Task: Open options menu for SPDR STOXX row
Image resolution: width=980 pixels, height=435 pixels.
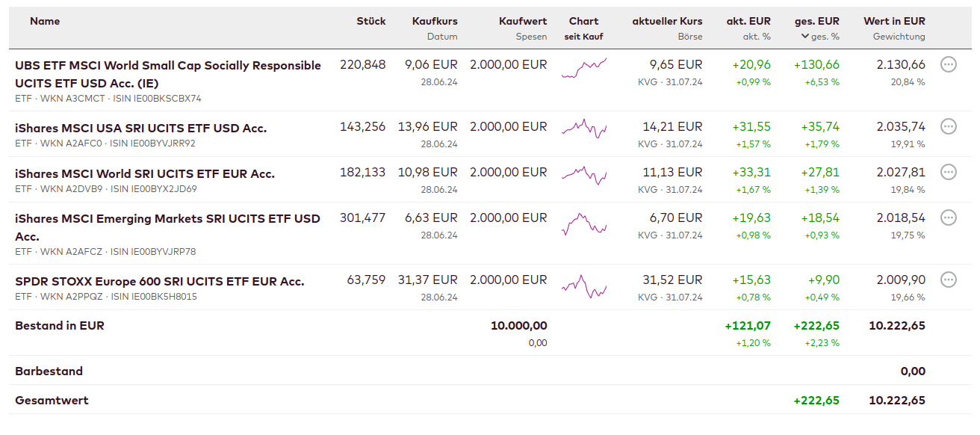Action: click(x=948, y=280)
